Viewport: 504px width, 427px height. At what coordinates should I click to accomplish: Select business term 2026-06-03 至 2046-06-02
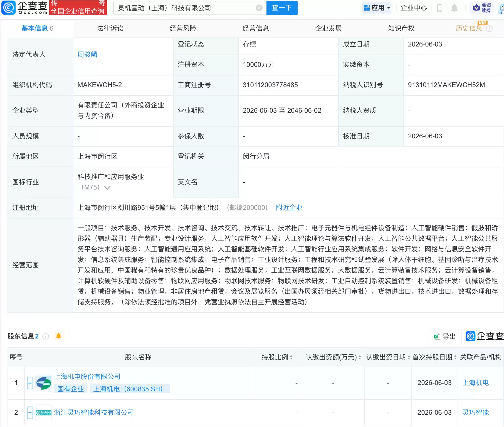click(282, 111)
